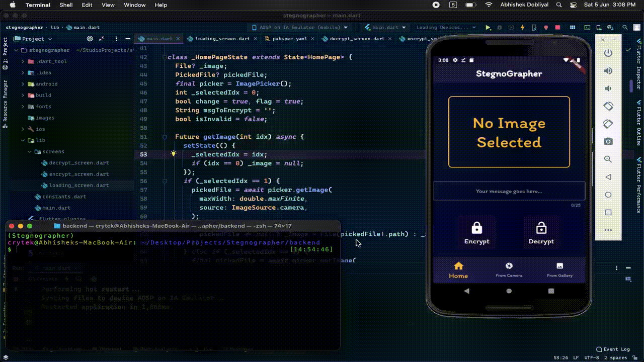Open encrypt_screen.dart in project tree
The height and width of the screenshot is (362, 644).
(78, 174)
